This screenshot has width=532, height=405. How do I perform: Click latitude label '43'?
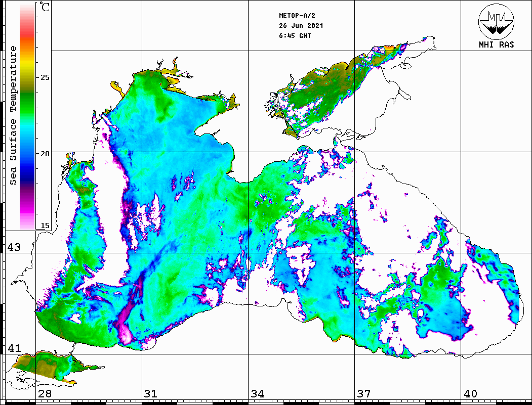14,247
